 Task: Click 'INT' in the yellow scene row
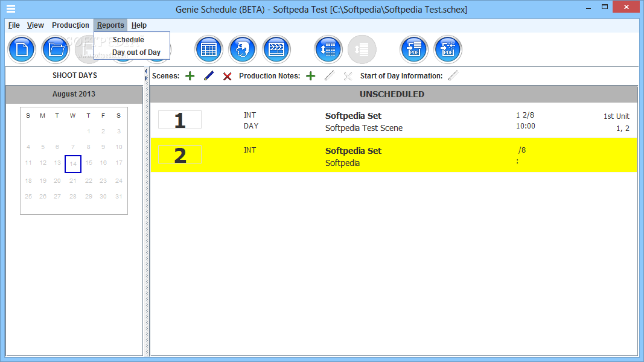point(250,150)
